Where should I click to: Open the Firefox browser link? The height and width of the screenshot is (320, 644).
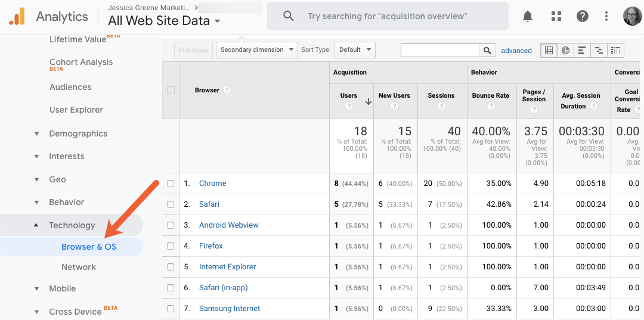pos(211,246)
